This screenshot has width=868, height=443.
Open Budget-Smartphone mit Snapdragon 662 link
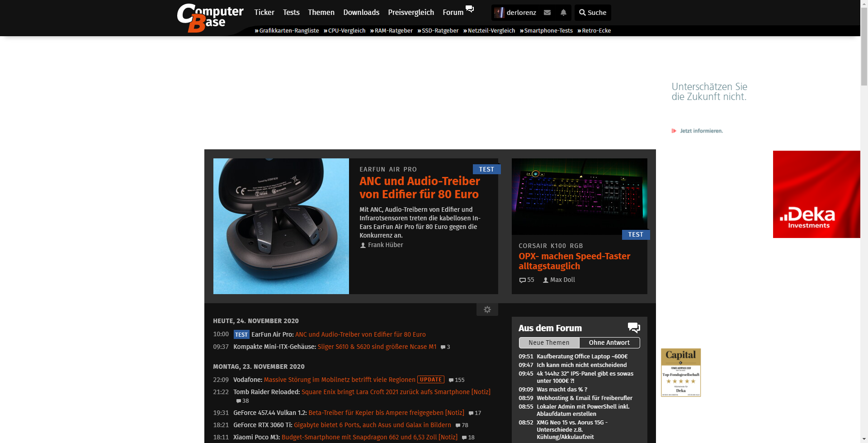point(369,438)
